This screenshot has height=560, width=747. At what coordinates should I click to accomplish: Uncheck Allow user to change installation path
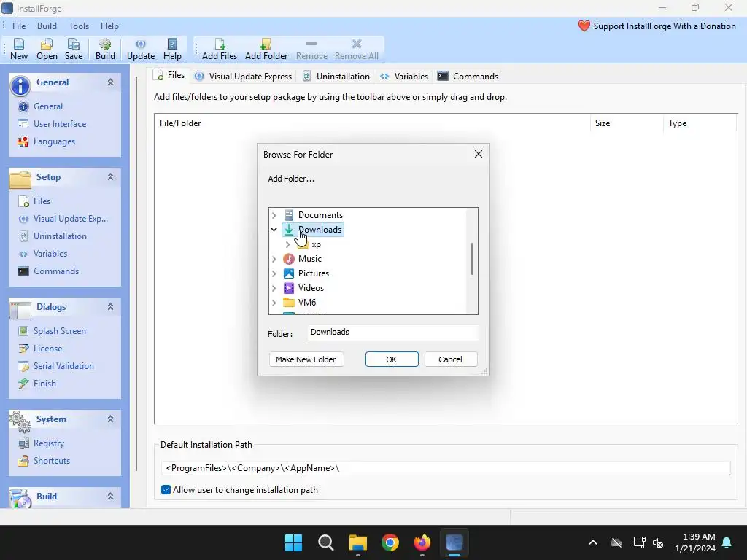[166, 490]
